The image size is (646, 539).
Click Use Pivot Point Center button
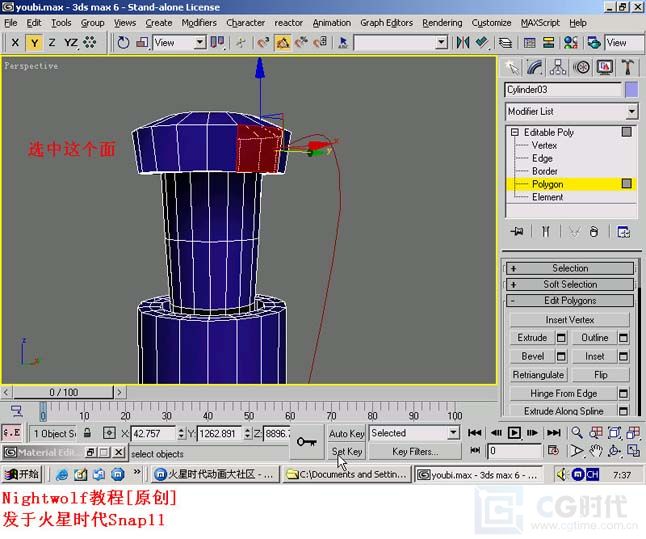tap(217, 42)
